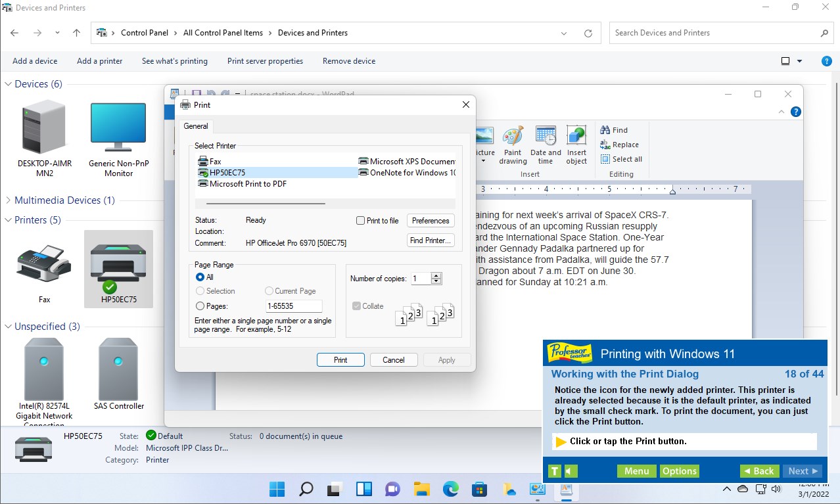840x504 pixels.
Task: Click Find Printer button
Action: click(x=431, y=241)
